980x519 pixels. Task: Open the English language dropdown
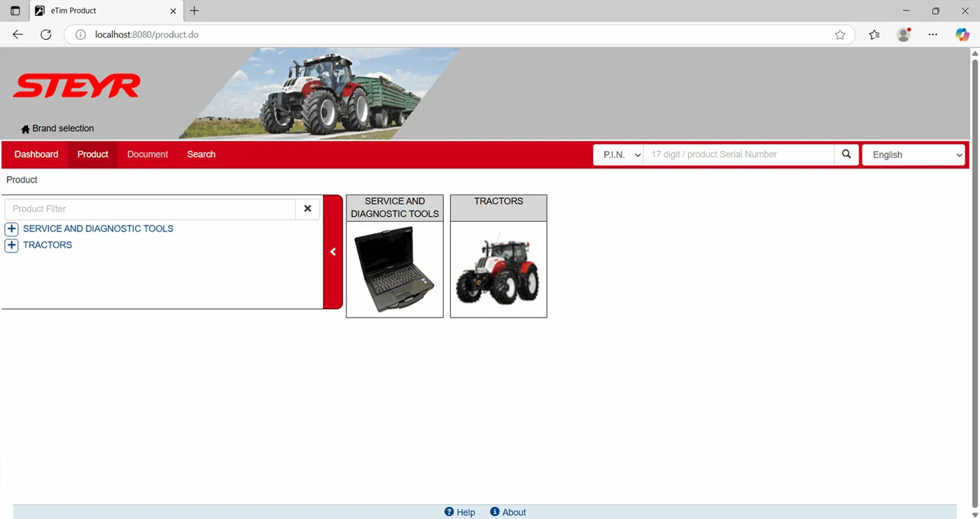point(913,155)
